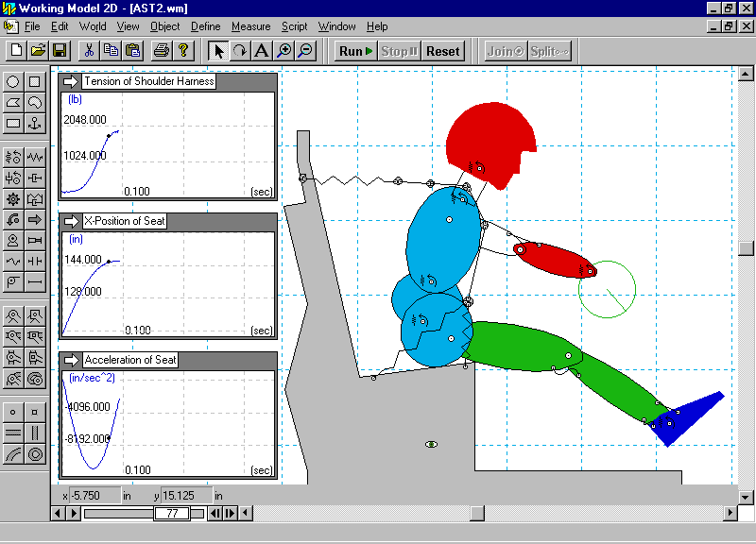Select the Circle body tool
This screenshot has width=756, height=544.
13,82
